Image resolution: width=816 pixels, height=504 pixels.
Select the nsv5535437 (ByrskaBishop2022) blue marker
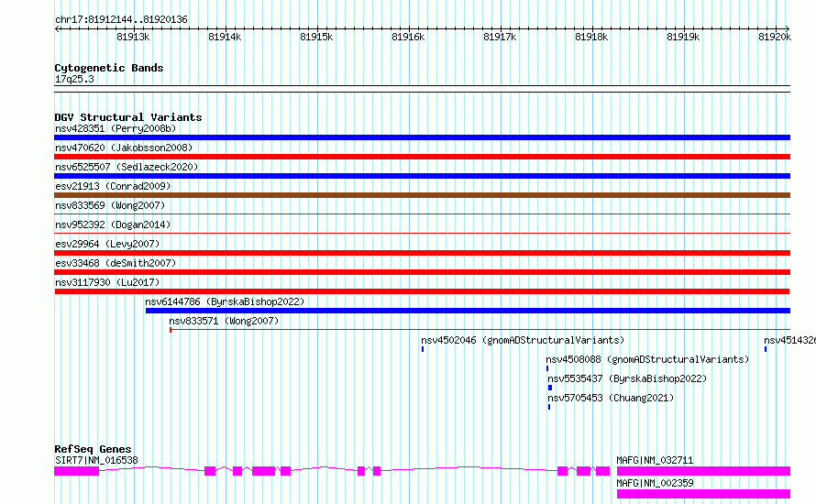[x=550, y=388]
